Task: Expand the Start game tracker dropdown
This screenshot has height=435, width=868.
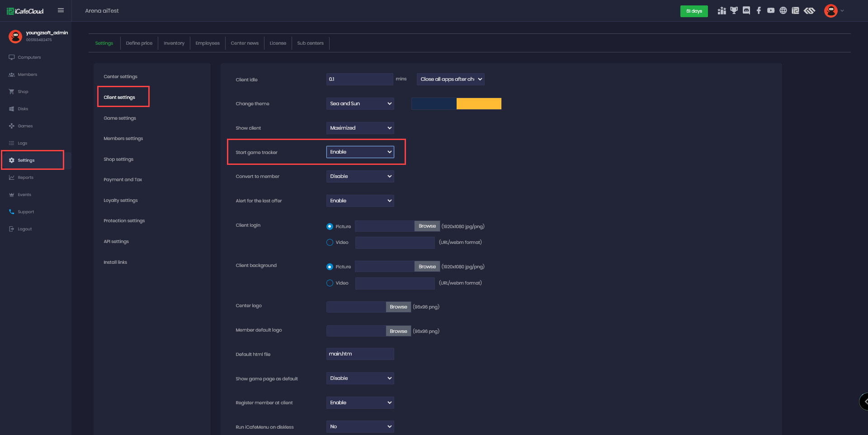Action: click(360, 152)
